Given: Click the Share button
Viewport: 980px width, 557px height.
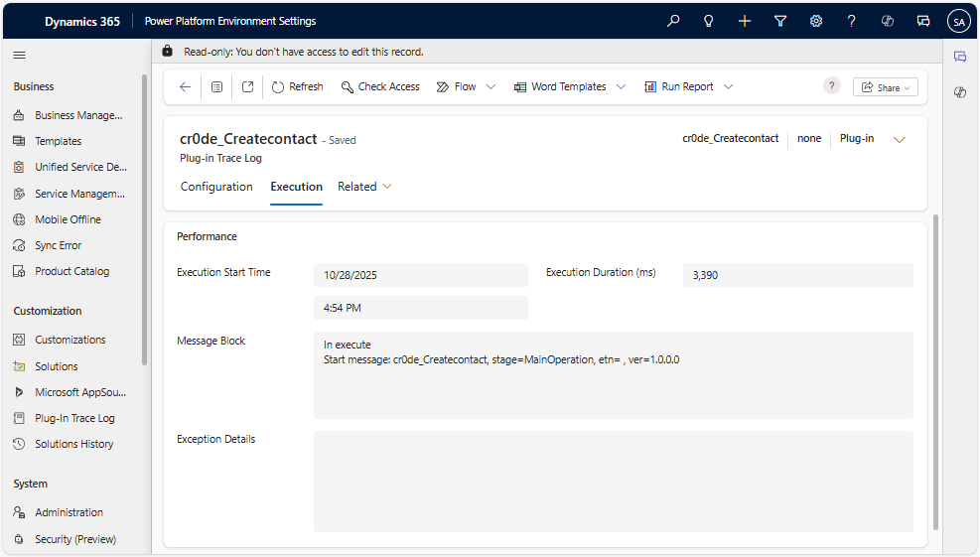Looking at the screenshot, I should [x=885, y=87].
